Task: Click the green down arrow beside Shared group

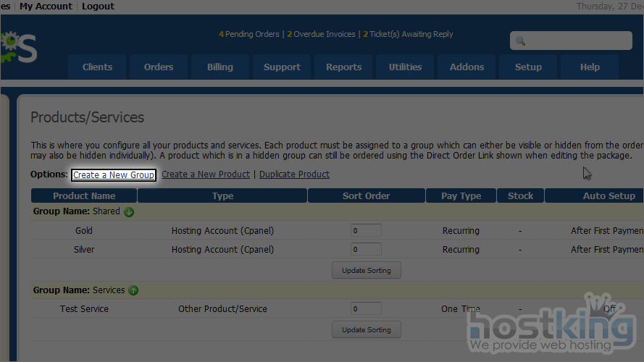Action: (x=129, y=212)
